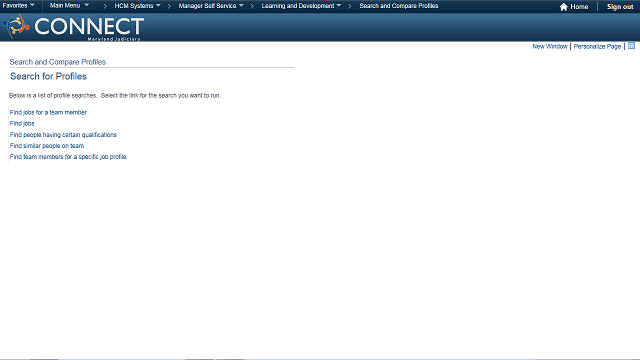Open the New Window link
The width and height of the screenshot is (640, 360).
[x=549, y=47]
